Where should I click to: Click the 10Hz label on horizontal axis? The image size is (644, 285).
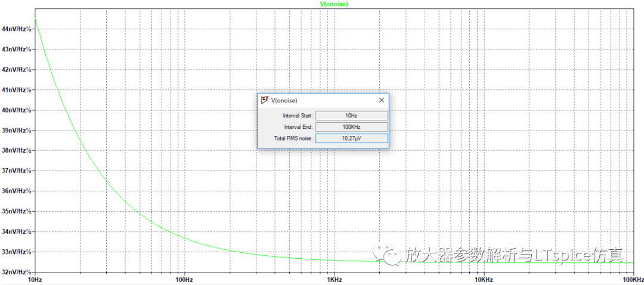pos(35,280)
